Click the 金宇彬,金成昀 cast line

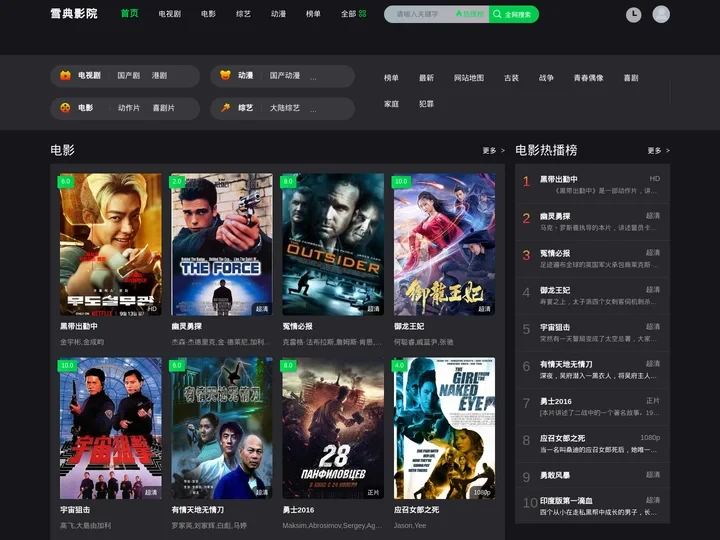[x=82, y=342]
